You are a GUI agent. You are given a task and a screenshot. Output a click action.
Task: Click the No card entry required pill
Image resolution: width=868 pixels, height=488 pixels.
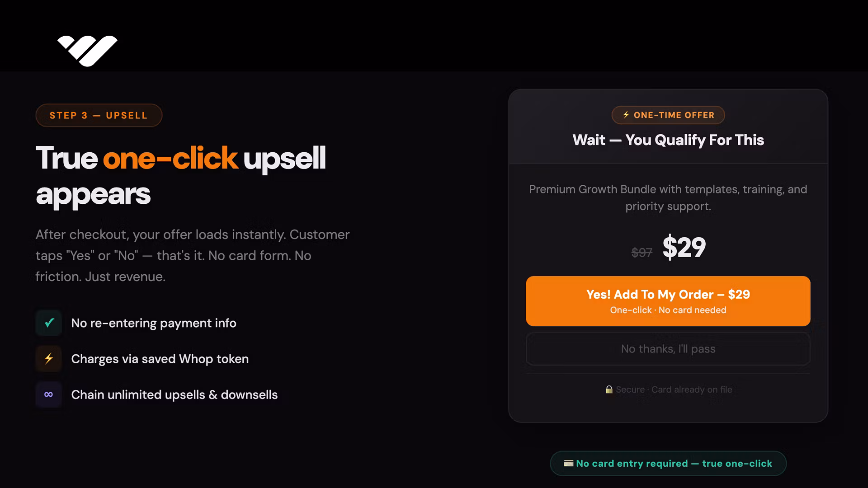(668, 463)
